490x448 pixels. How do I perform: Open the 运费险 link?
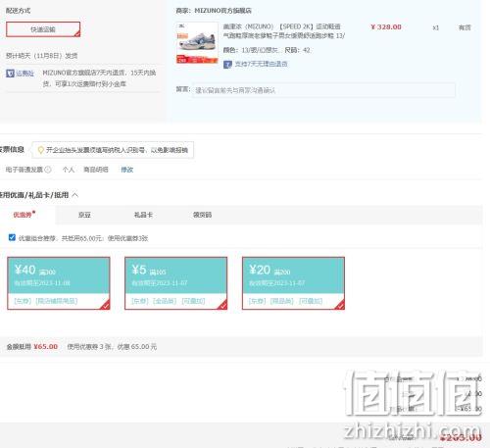[25, 74]
